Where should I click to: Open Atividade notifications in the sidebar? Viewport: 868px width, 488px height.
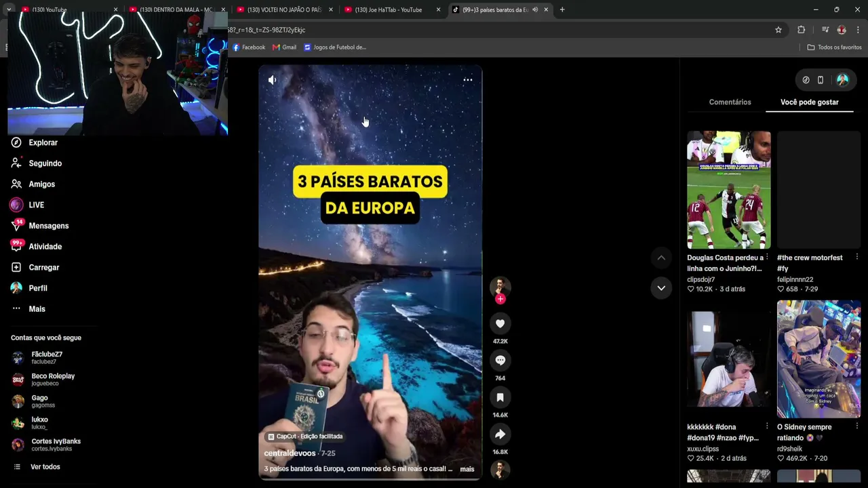click(45, 247)
